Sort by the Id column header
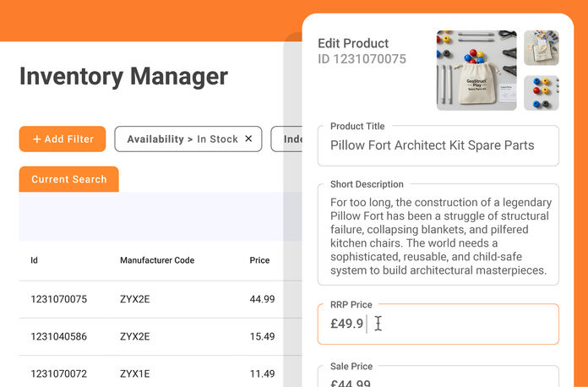This screenshot has height=387, width=588. tap(35, 260)
